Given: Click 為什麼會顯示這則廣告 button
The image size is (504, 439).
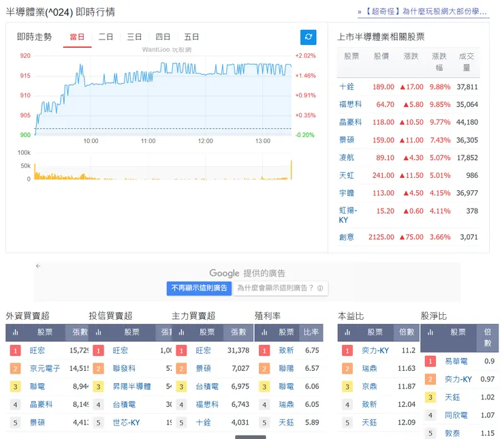Looking at the screenshot, I should coord(281,288).
